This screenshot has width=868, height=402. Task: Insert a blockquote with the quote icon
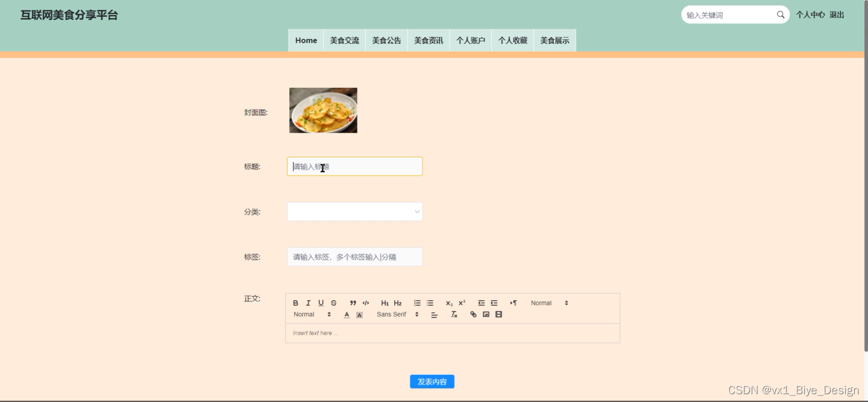[353, 303]
